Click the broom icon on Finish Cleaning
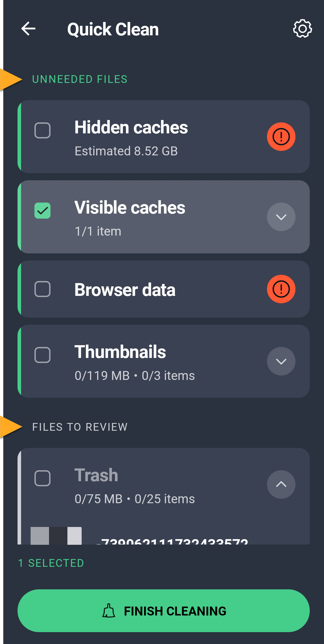The image size is (324, 644). [109, 611]
